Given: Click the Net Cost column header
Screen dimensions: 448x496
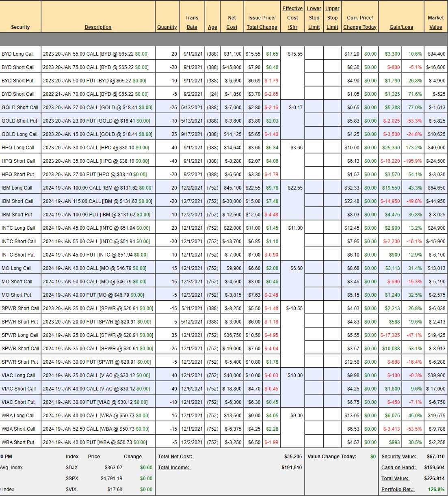Looking at the screenshot, I should pyautogui.click(x=232, y=23).
